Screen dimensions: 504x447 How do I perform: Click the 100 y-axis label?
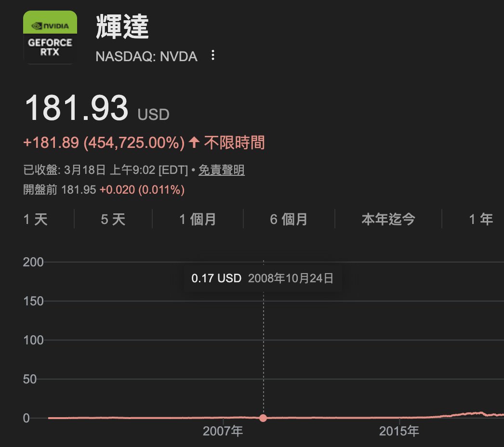coord(33,340)
